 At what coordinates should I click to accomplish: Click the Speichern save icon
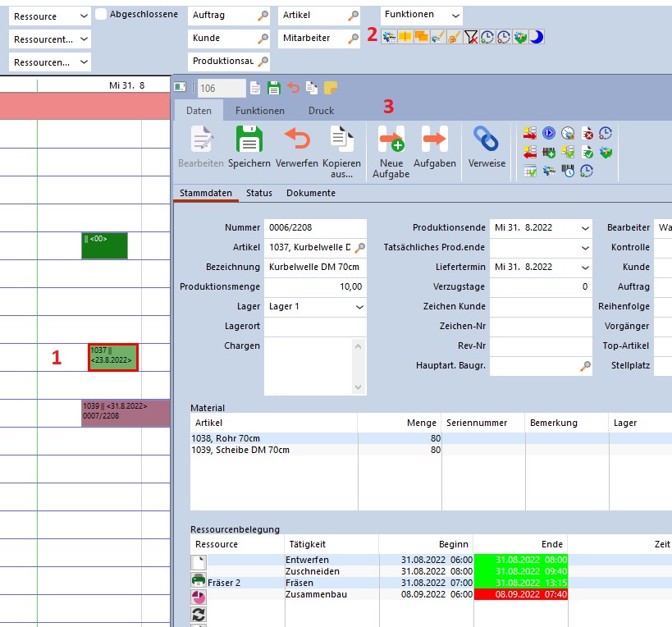pos(249,140)
